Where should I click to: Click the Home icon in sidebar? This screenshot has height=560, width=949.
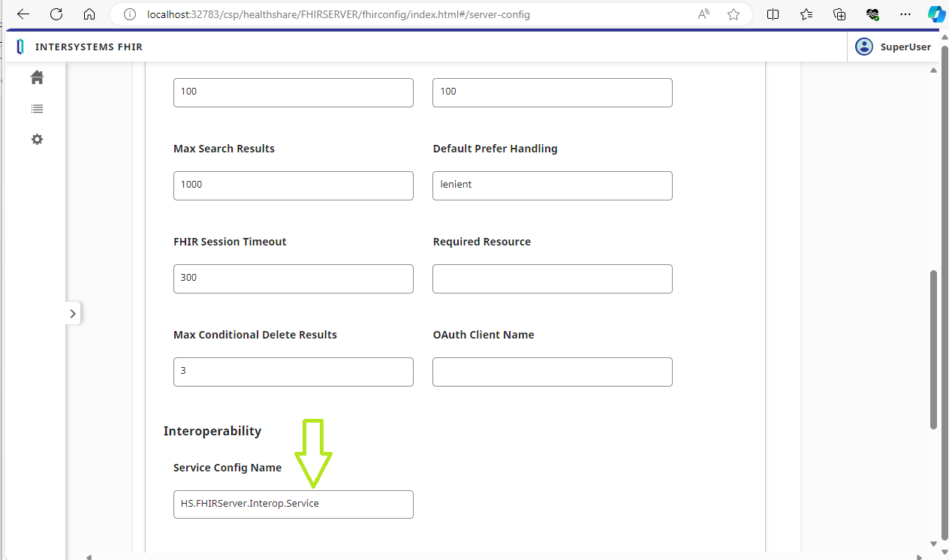click(37, 77)
